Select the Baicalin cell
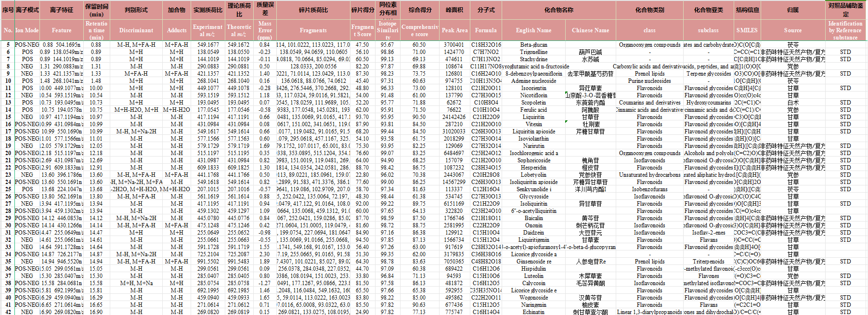Screen dimensions: 868x315 (x=533, y=218)
